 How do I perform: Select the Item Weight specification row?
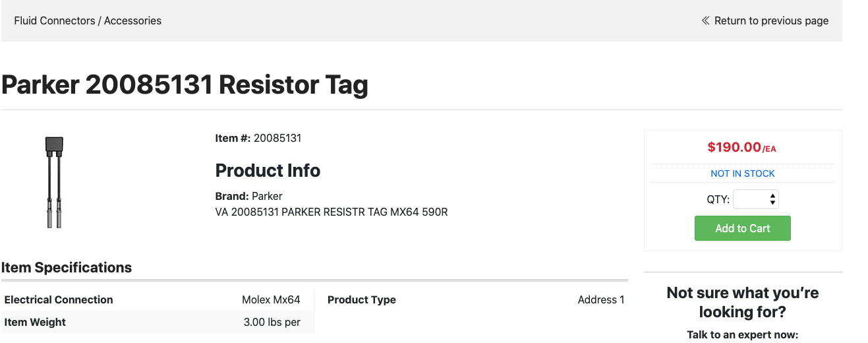pos(152,322)
